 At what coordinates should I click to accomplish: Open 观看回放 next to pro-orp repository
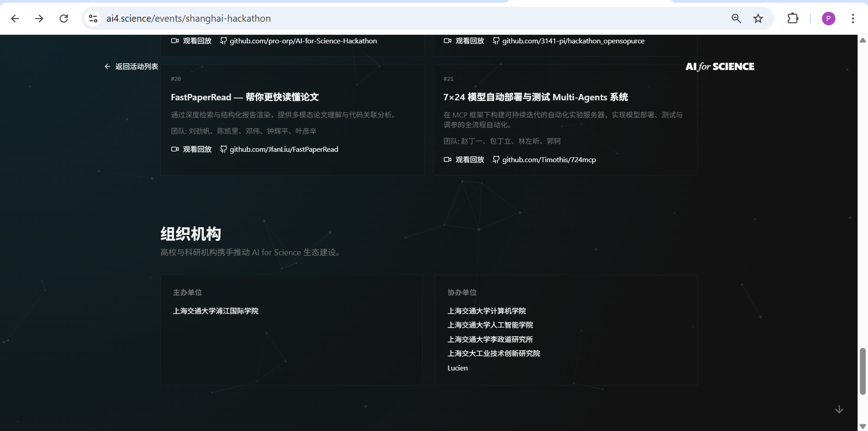(x=197, y=41)
